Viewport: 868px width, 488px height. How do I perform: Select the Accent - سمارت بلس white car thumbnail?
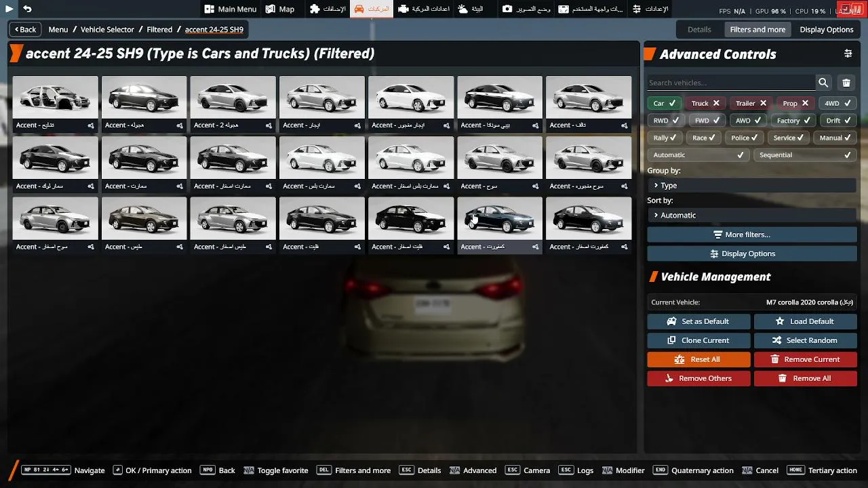[x=322, y=157]
